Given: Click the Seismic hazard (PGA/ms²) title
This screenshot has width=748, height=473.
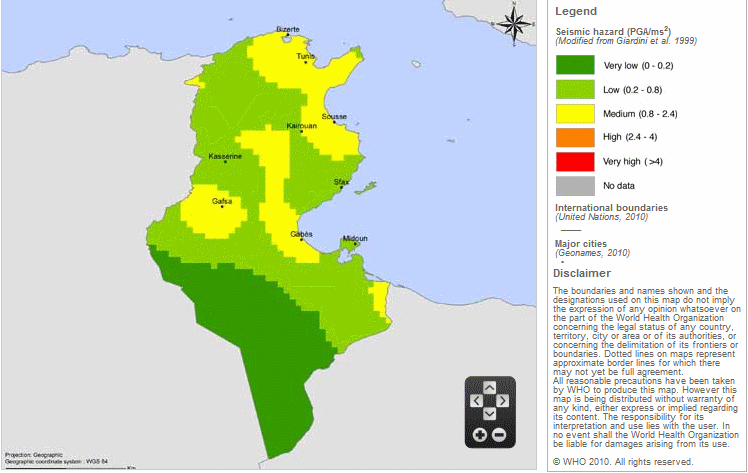Looking at the screenshot, I should [x=613, y=31].
